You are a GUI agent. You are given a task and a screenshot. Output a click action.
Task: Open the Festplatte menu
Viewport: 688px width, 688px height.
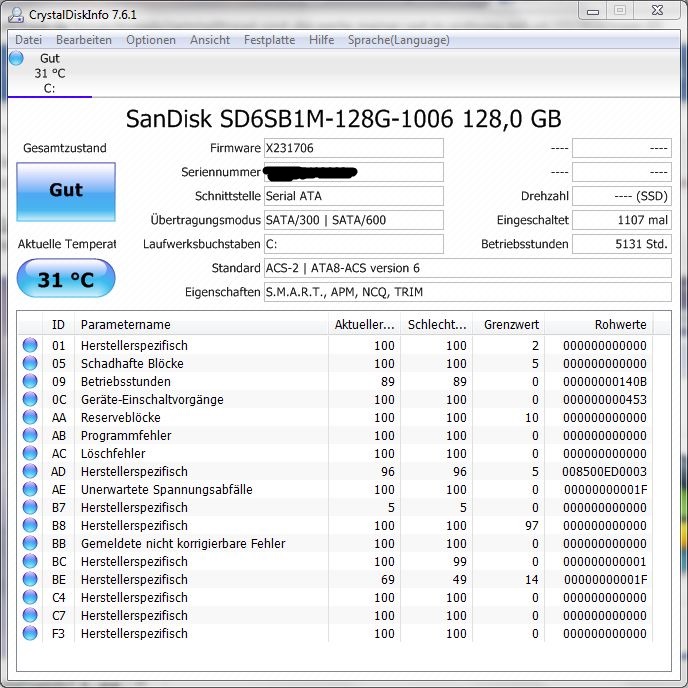(269, 40)
